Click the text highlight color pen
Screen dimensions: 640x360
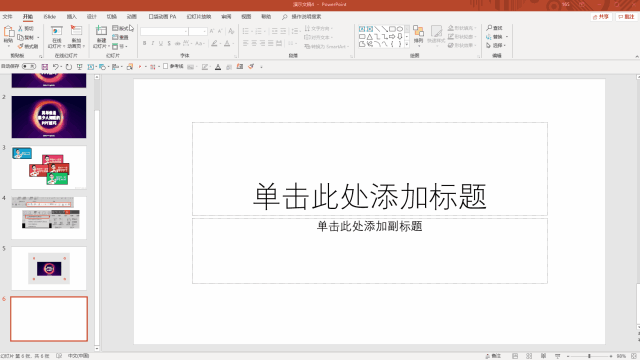[214, 43]
